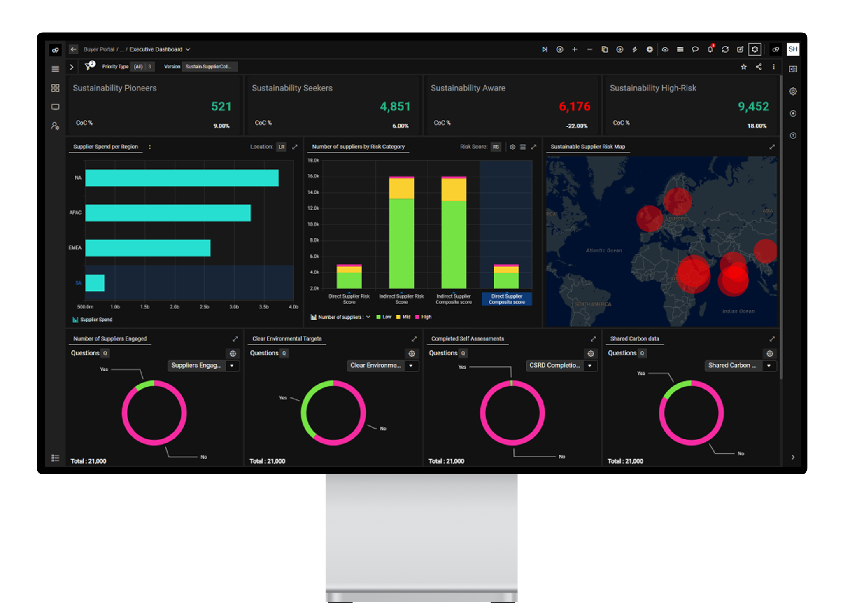Click the SH user profile button
Screen dimensions: 843x616
(x=793, y=49)
